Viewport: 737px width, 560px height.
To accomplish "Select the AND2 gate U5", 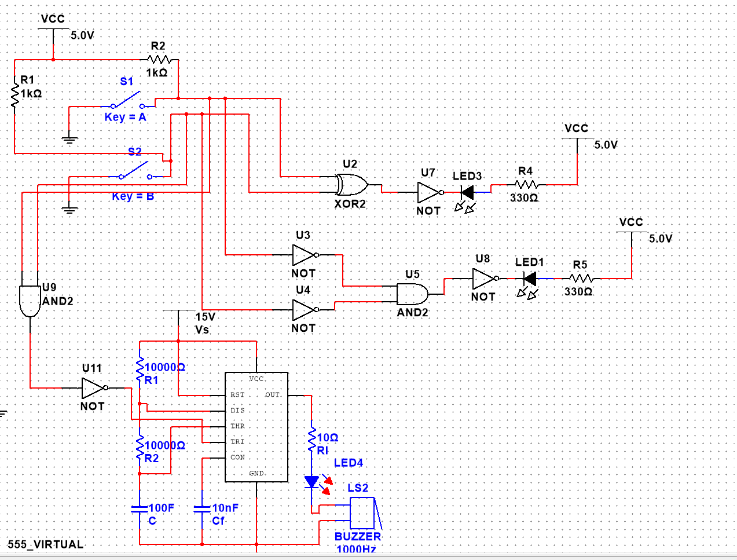I will [412, 294].
